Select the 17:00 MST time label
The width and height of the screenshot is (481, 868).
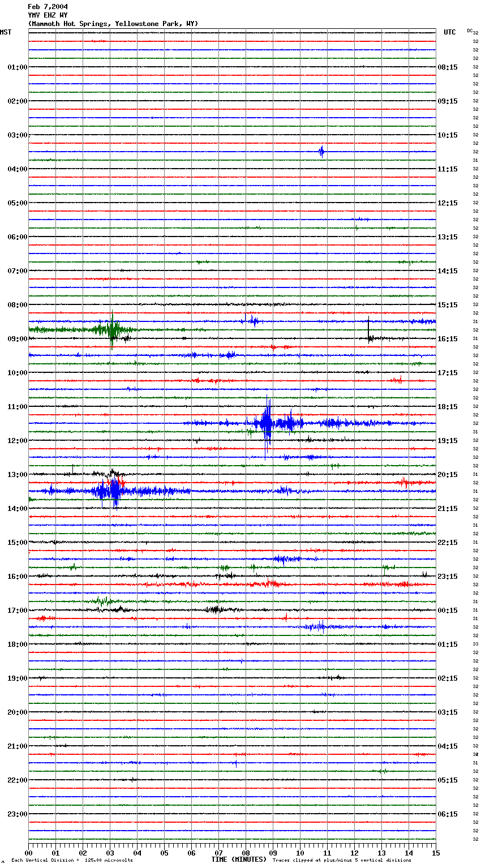(18, 611)
